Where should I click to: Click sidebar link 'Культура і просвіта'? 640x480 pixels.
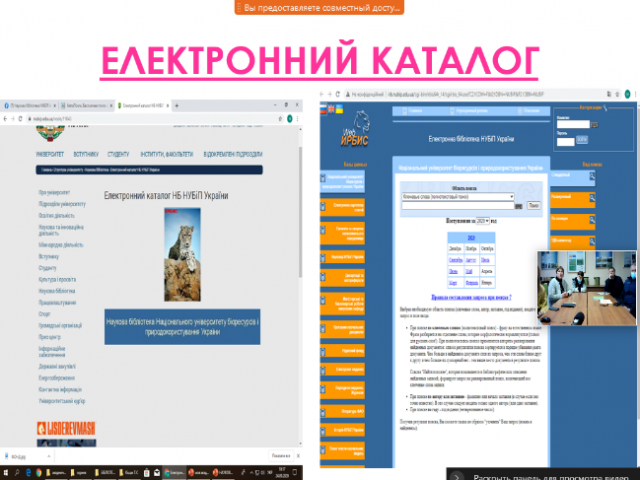pos(57,280)
